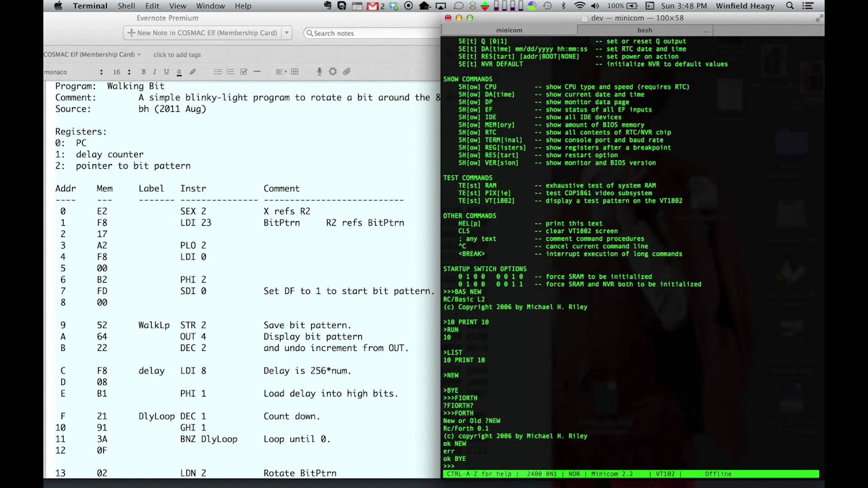Open the Help menu

243,6
